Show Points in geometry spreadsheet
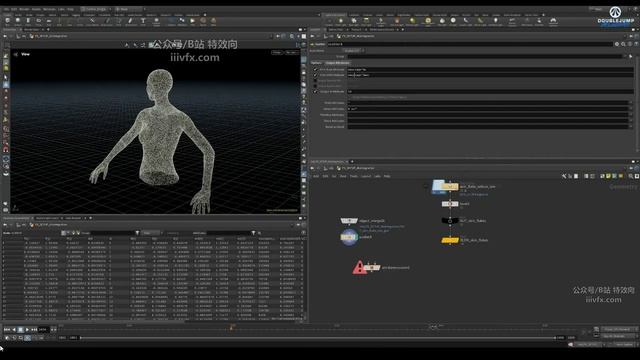Viewport: 640px width, 360px height. [64, 233]
